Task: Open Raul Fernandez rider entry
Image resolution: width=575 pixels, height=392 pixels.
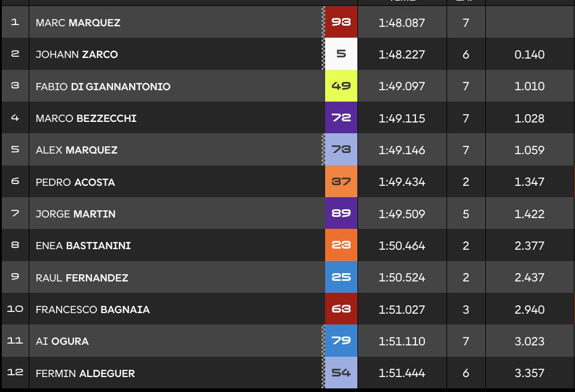Action: (82, 278)
